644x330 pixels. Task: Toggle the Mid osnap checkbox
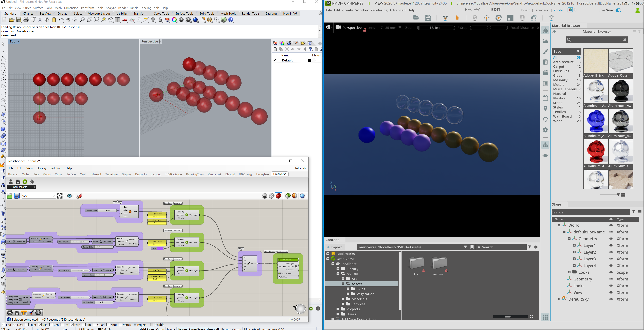click(40, 325)
